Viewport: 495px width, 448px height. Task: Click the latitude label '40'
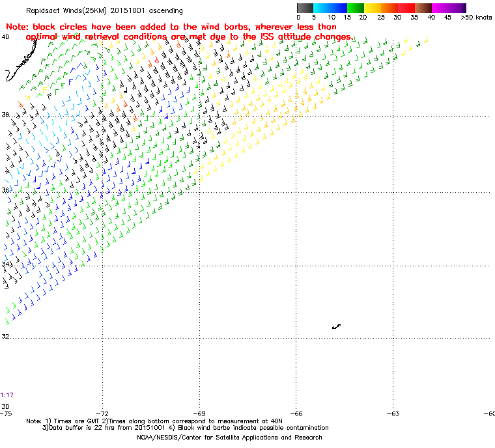coord(5,37)
